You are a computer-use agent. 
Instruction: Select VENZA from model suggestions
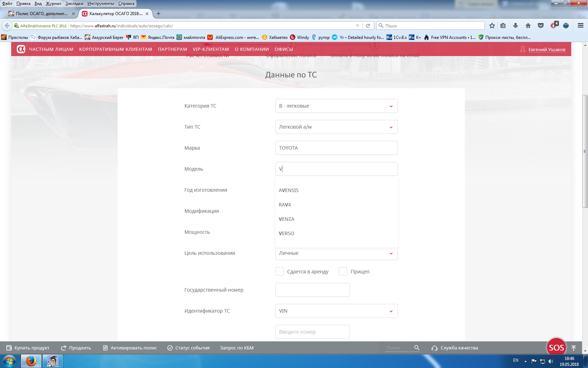coord(287,219)
